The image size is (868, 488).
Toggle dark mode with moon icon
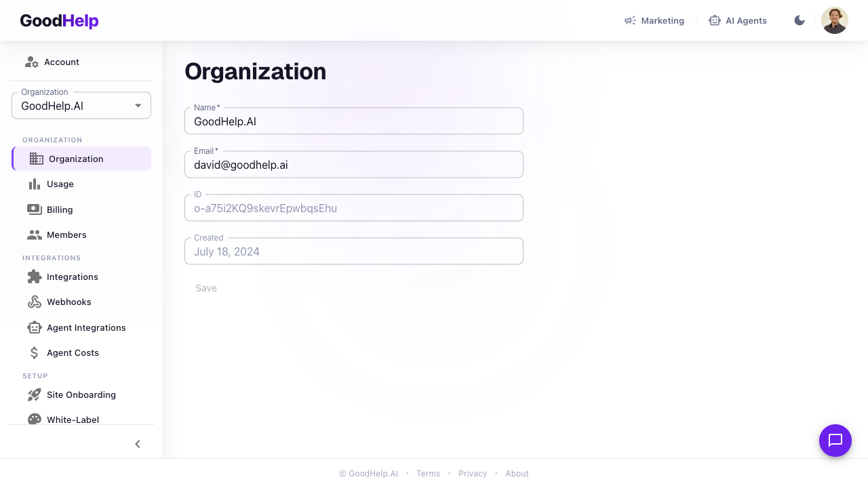click(x=800, y=20)
